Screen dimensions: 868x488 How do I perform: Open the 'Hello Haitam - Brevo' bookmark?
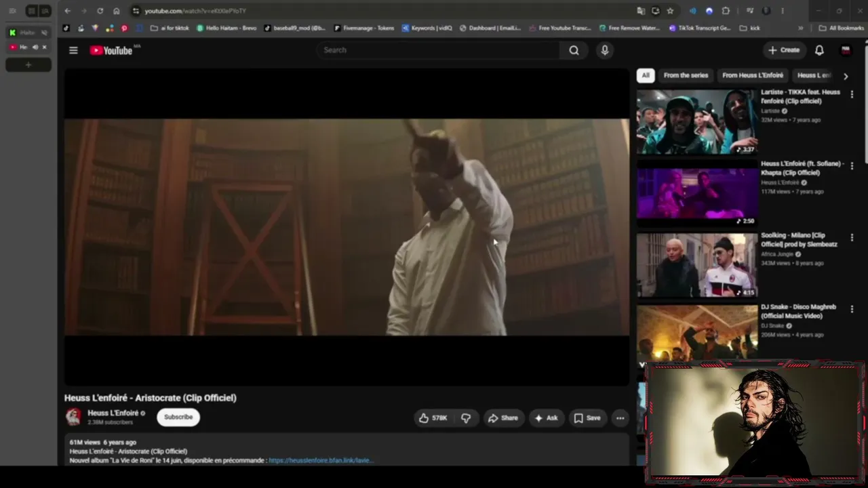[226, 28]
